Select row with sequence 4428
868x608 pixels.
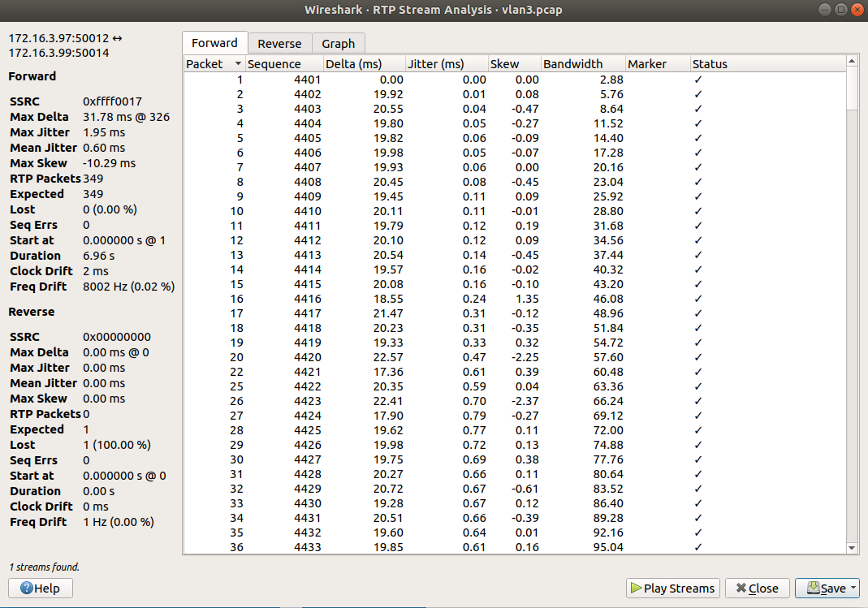pos(515,474)
